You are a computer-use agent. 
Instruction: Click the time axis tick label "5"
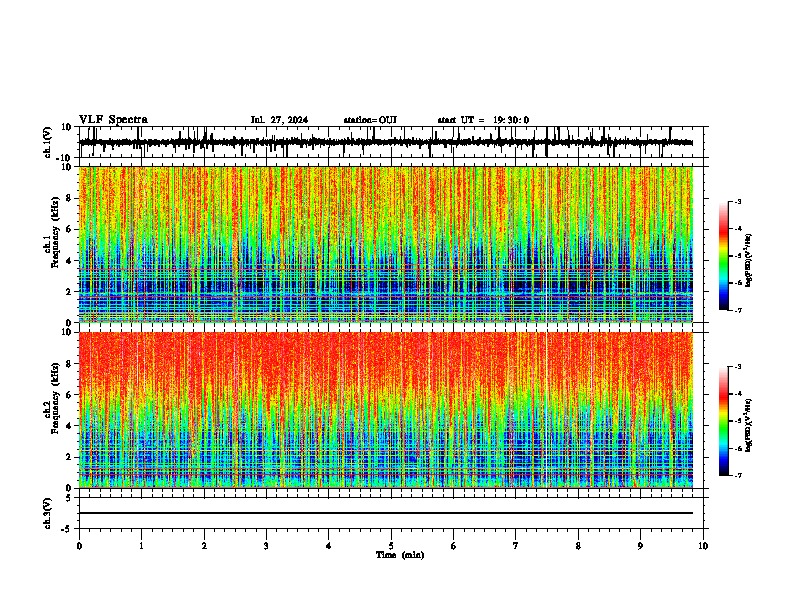(391, 546)
